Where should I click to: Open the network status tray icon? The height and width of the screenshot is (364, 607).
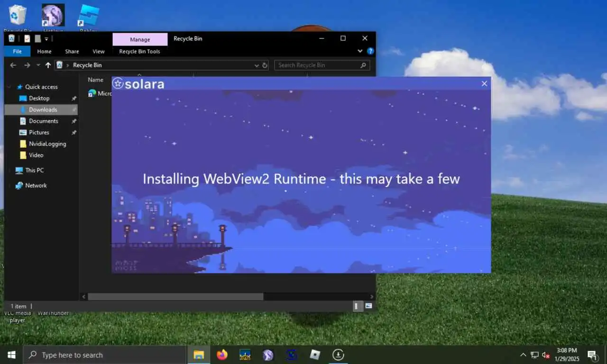pyautogui.click(x=534, y=355)
